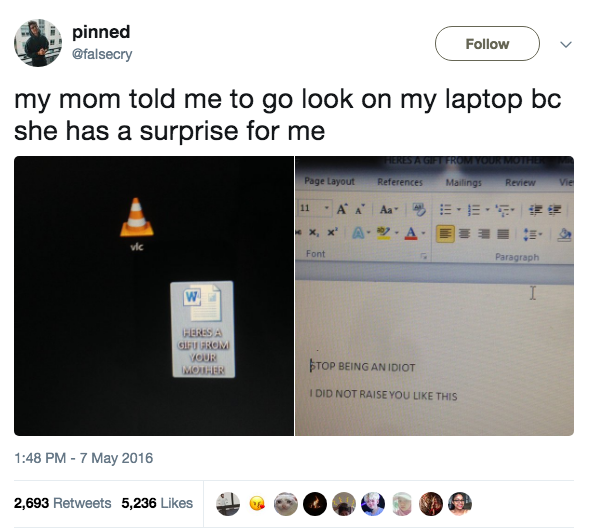
Task: Switch to the Page Layout tab
Action: coord(330,181)
